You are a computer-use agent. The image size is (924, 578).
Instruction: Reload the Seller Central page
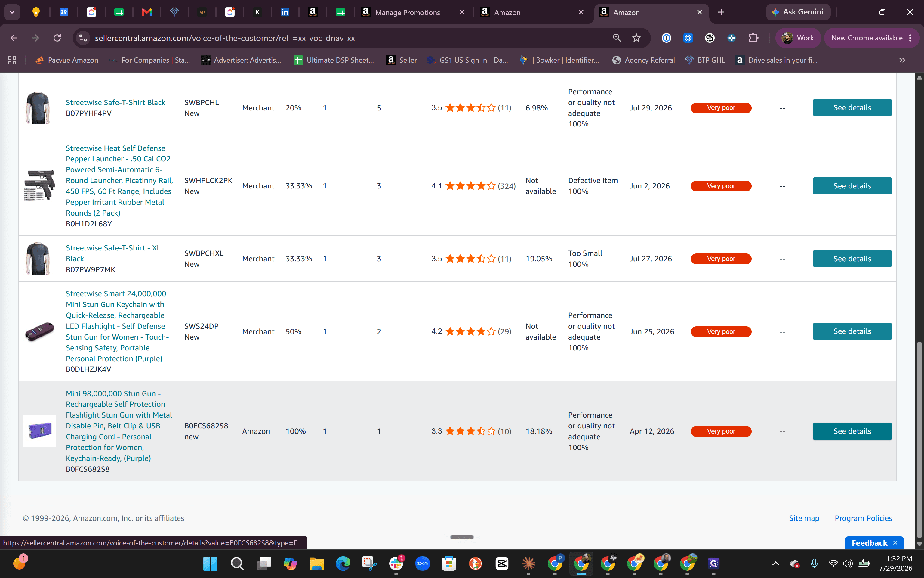57,38
